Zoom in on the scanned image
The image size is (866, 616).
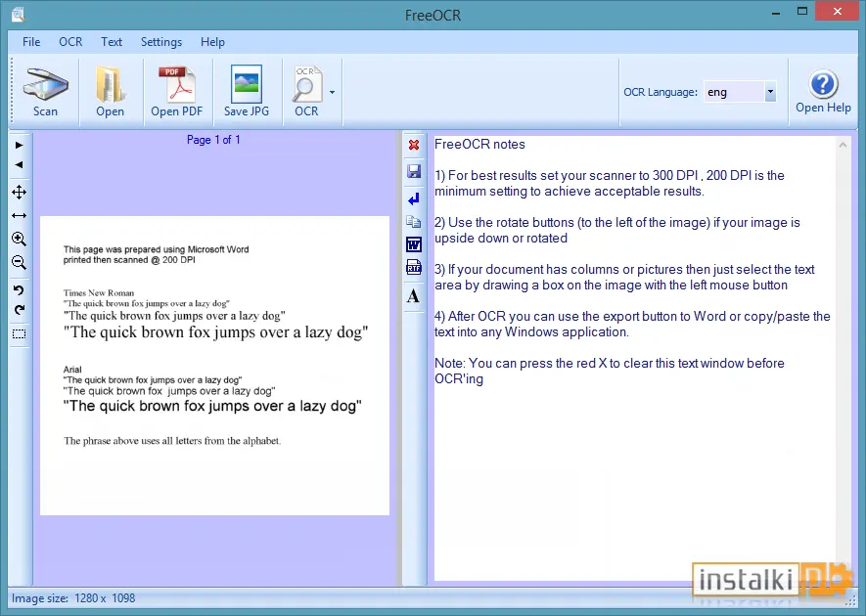(20, 239)
